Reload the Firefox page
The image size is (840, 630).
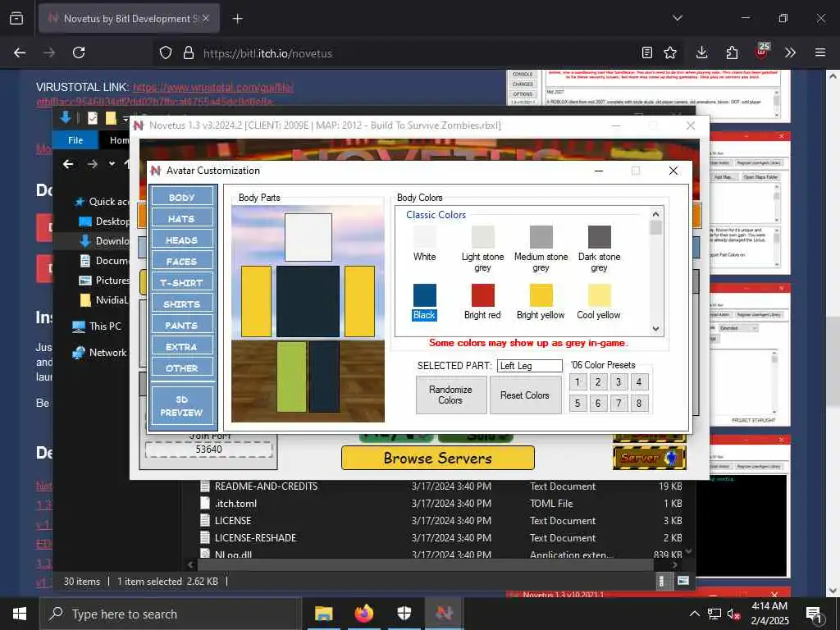[x=79, y=52]
